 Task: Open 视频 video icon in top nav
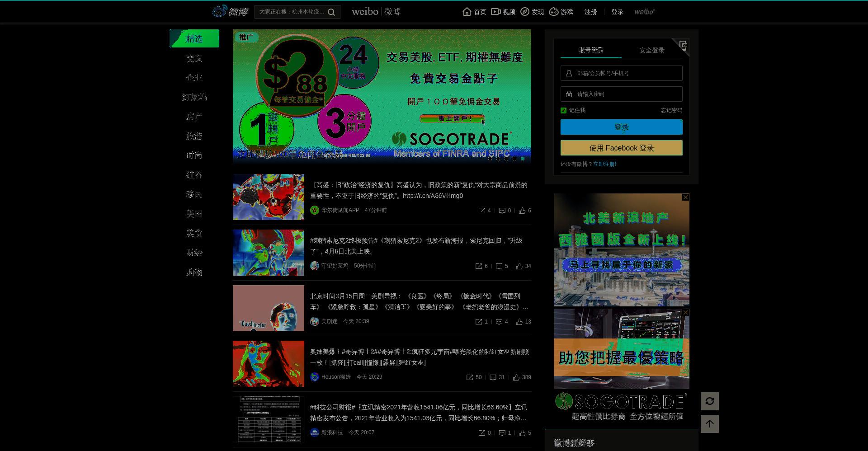coord(496,12)
